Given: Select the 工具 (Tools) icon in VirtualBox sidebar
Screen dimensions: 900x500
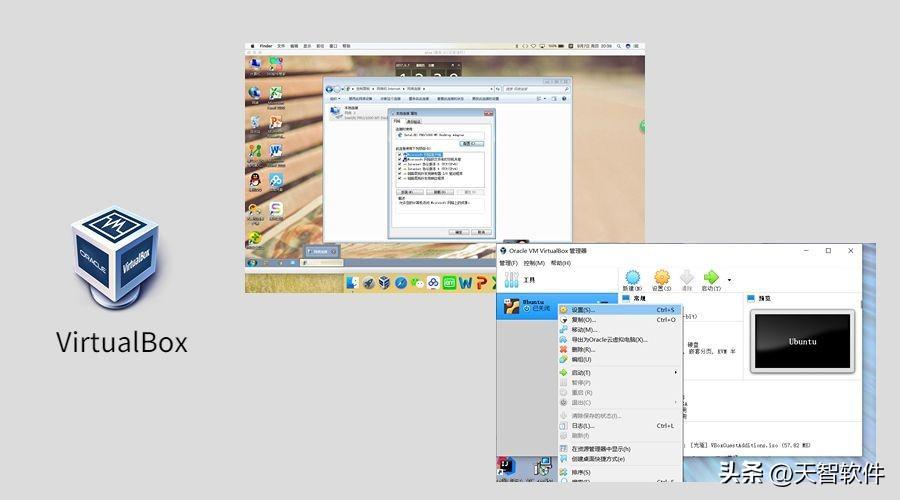Looking at the screenshot, I should (x=512, y=280).
